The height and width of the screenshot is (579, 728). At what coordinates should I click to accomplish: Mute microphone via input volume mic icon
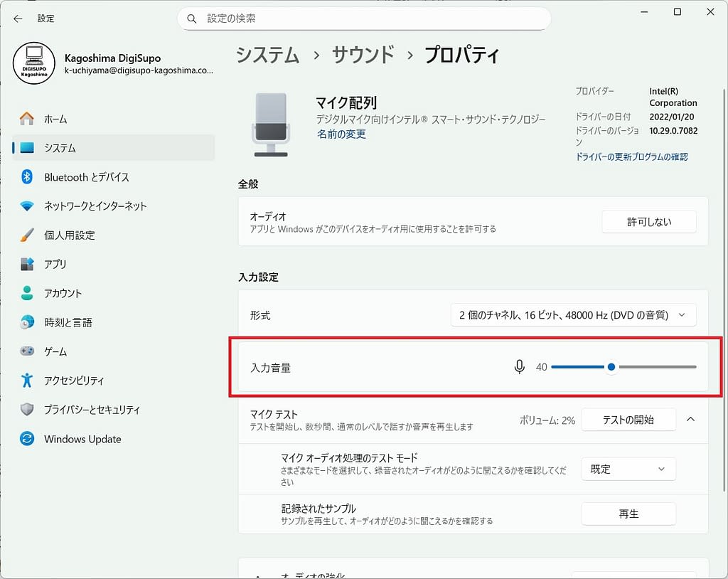(x=520, y=367)
